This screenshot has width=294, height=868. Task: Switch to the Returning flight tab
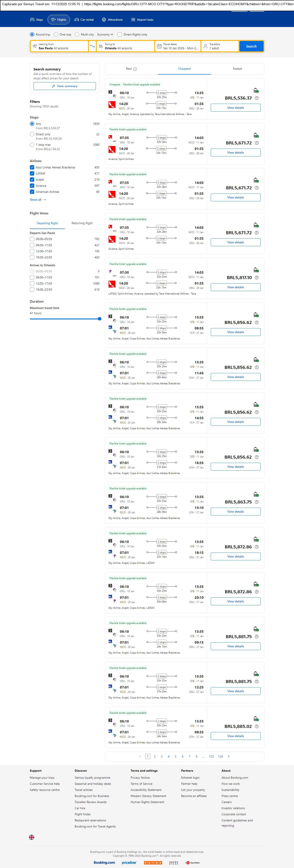click(82, 223)
